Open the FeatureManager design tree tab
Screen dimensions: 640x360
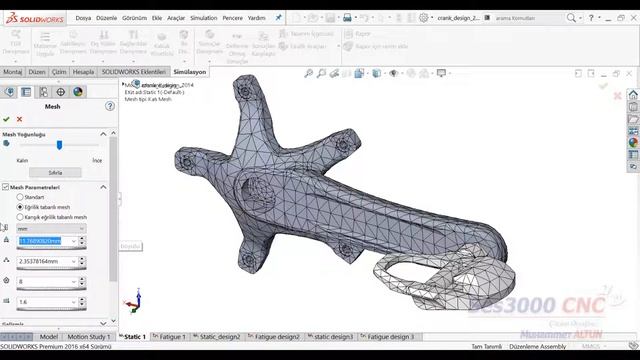(x=9, y=92)
